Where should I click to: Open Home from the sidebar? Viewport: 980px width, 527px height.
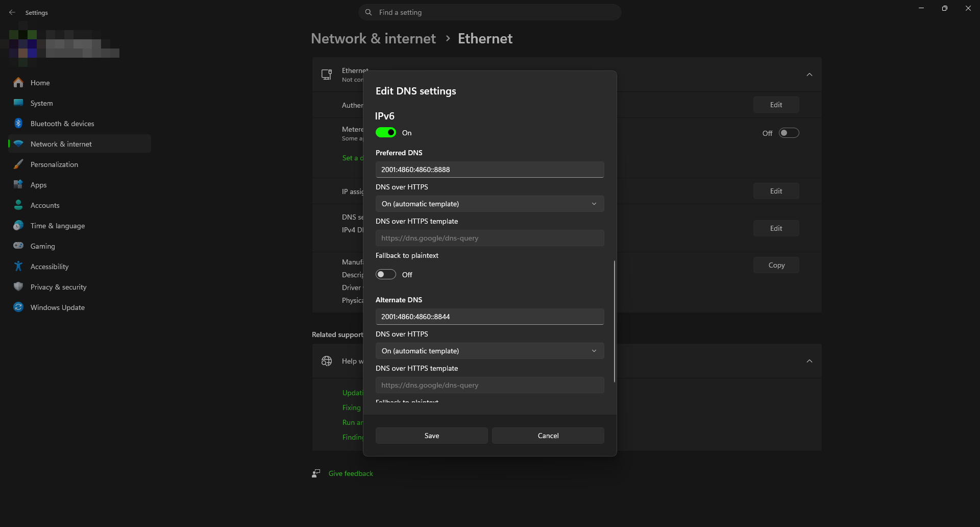[80, 83]
